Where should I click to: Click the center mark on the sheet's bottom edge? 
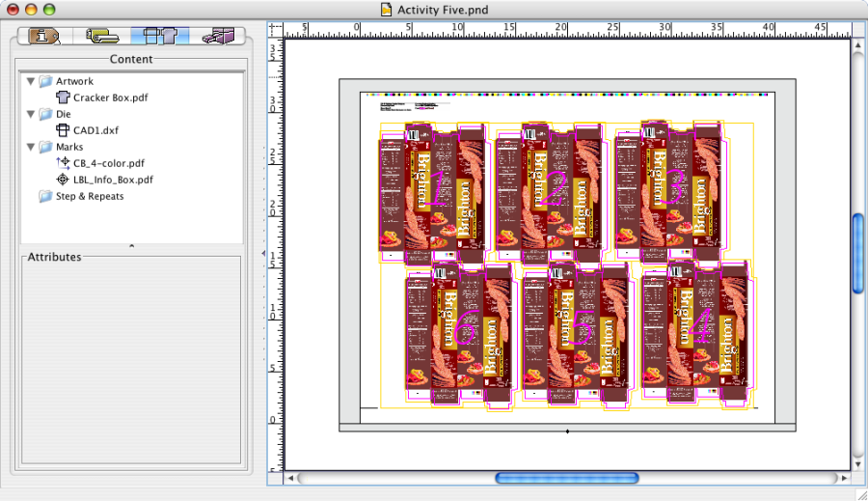tap(567, 431)
